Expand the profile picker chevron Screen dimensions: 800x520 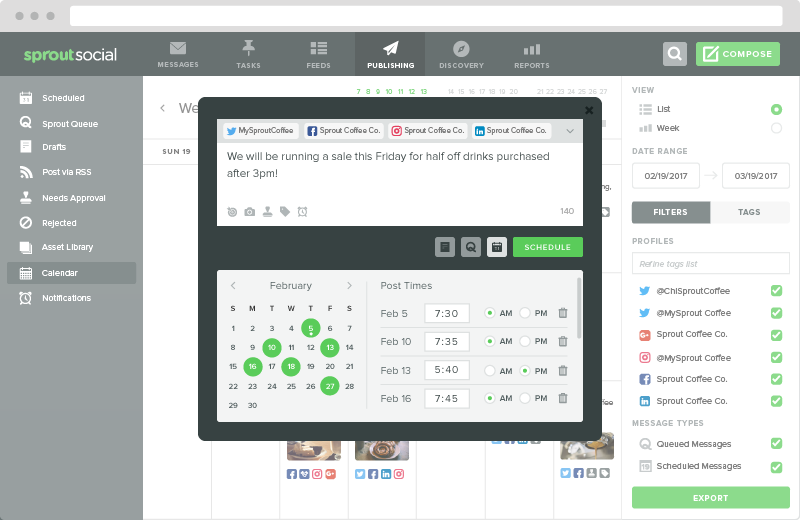(570, 131)
